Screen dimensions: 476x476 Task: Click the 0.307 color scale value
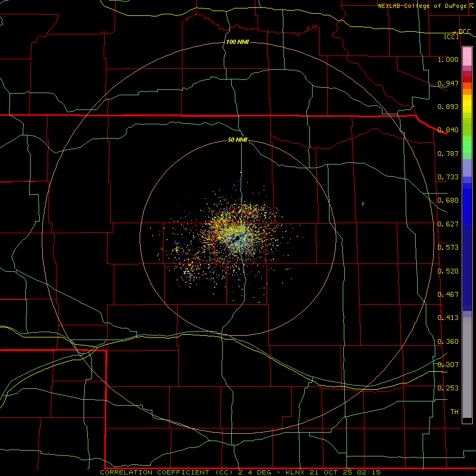pyautogui.click(x=448, y=365)
